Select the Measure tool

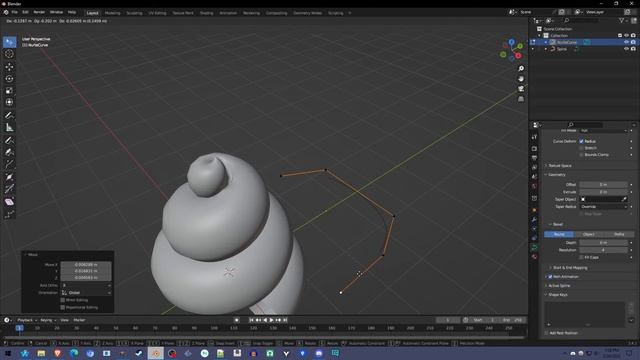[9, 127]
